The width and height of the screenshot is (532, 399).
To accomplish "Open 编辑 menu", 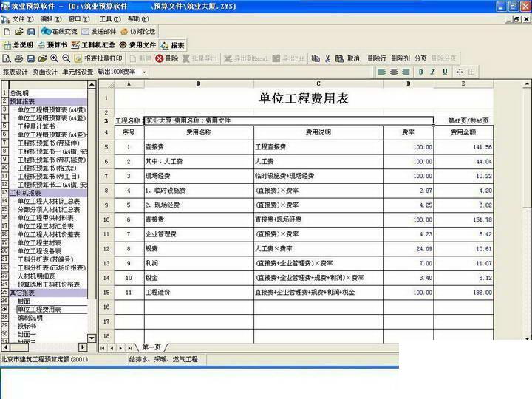I will [x=51, y=19].
